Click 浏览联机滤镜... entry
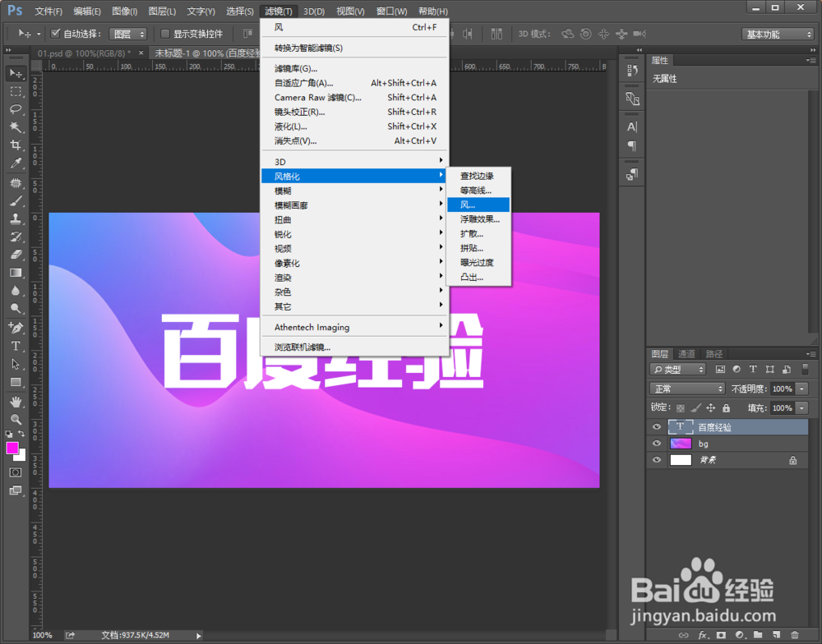Screen dimensions: 822x644 coord(354,347)
